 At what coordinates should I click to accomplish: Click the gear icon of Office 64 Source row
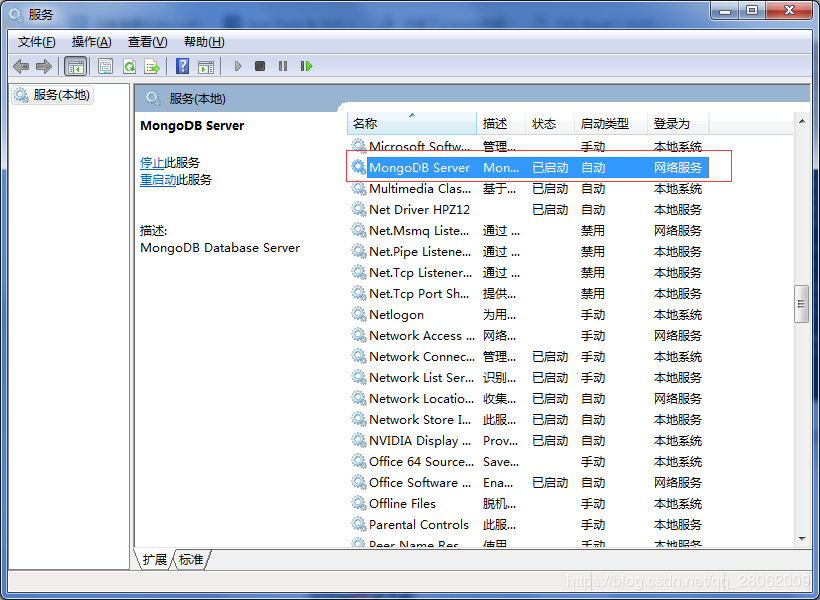coord(358,461)
